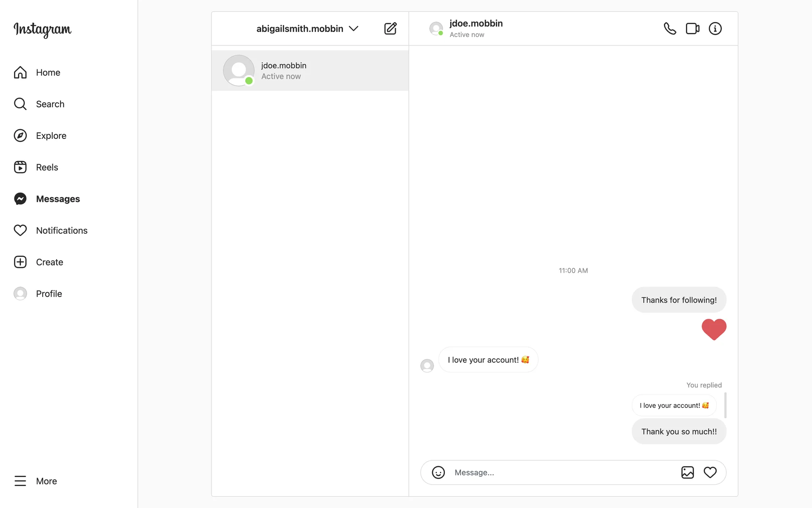Open conversation info details icon
This screenshot has width=812, height=508.
pyautogui.click(x=715, y=28)
